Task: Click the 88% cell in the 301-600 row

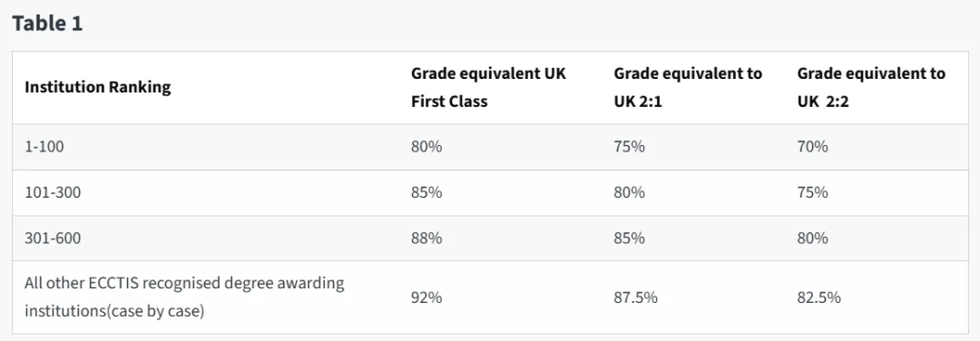Action: coord(426,238)
